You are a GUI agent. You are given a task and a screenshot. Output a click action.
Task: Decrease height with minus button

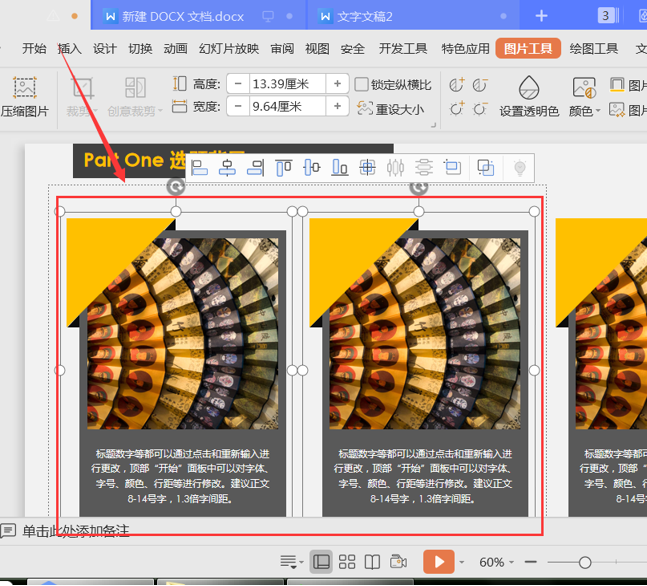238,84
